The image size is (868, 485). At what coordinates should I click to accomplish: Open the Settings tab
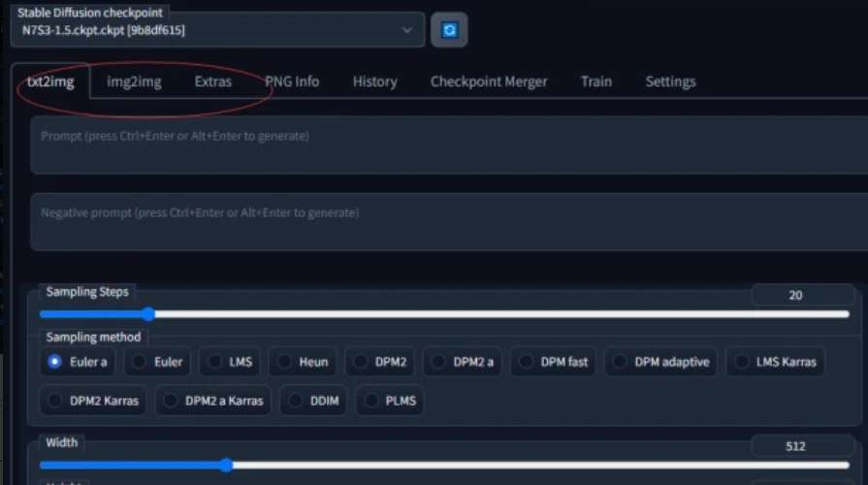670,81
